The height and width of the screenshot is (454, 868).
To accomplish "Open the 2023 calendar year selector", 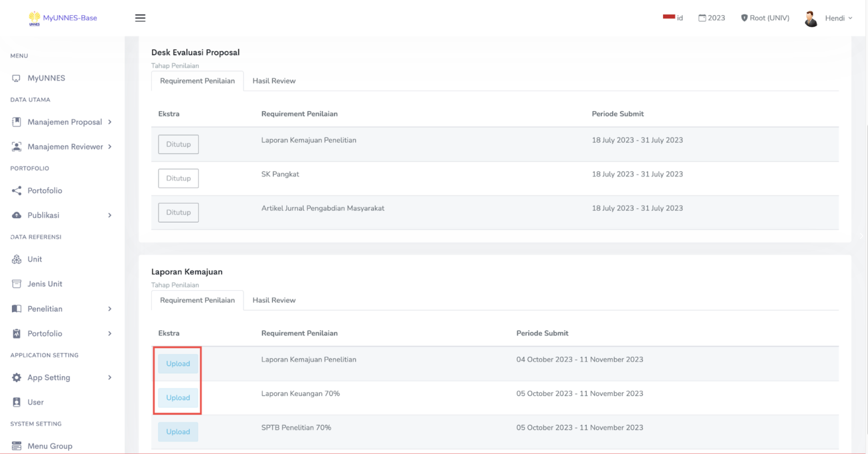I will click(712, 18).
